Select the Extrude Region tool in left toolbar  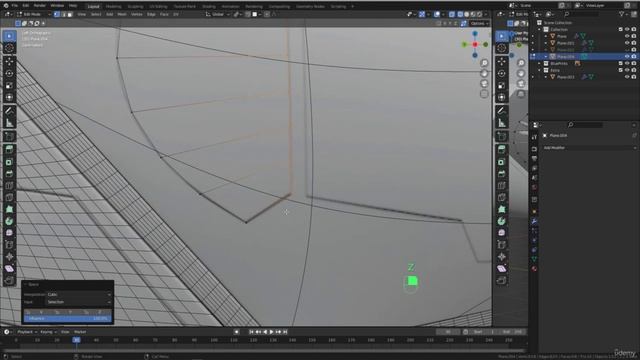pos(9,150)
